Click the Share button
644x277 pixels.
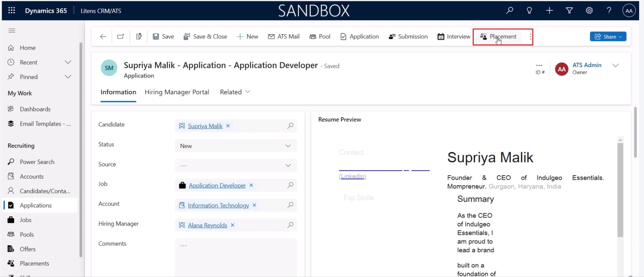pos(608,37)
